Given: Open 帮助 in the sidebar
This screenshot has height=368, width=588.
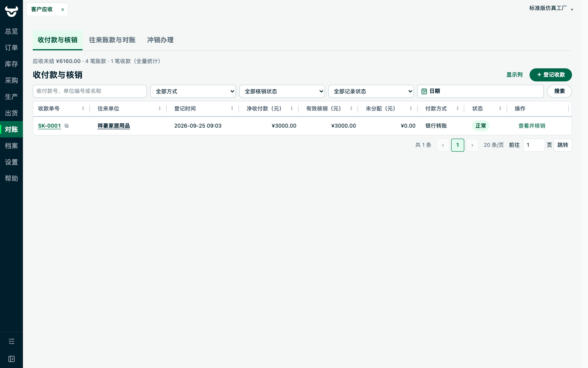Looking at the screenshot, I should point(11,178).
